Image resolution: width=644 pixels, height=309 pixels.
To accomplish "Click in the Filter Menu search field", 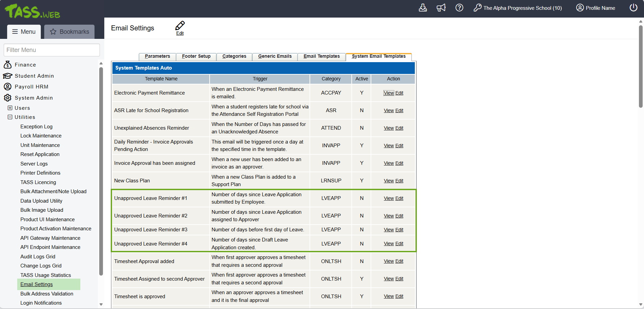I will click(x=52, y=50).
